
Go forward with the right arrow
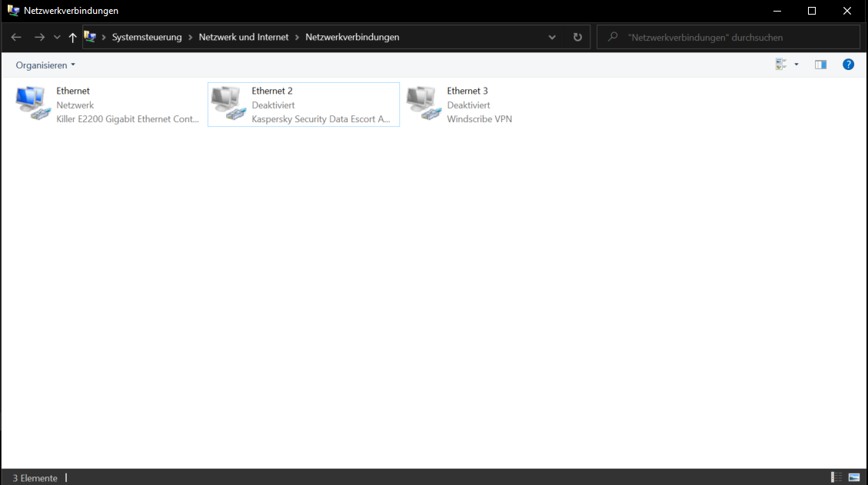click(x=39, y=37)
